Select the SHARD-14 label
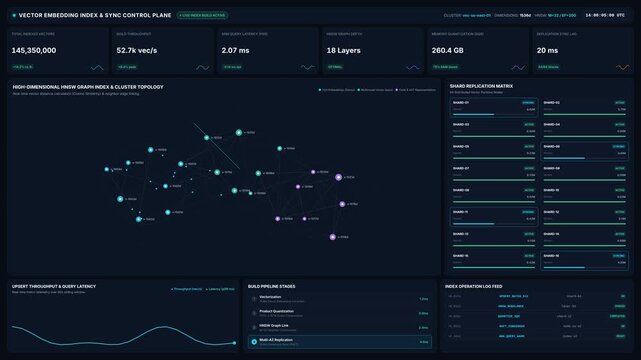The height and width of the screenshot is (360, 641). 551,234
